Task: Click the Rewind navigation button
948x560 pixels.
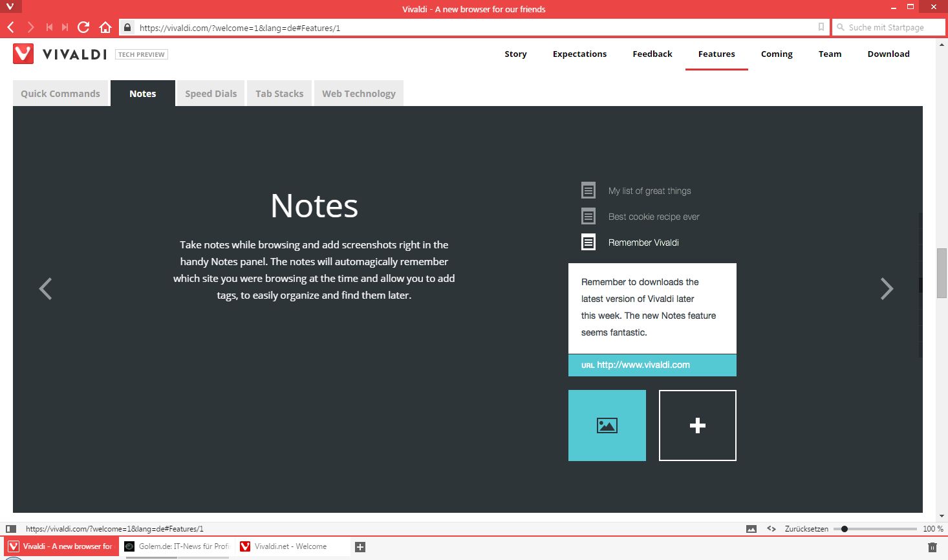Action: 49,27
